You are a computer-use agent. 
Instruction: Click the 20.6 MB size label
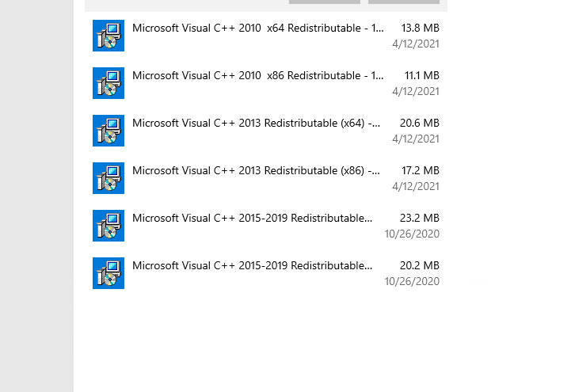420,123
